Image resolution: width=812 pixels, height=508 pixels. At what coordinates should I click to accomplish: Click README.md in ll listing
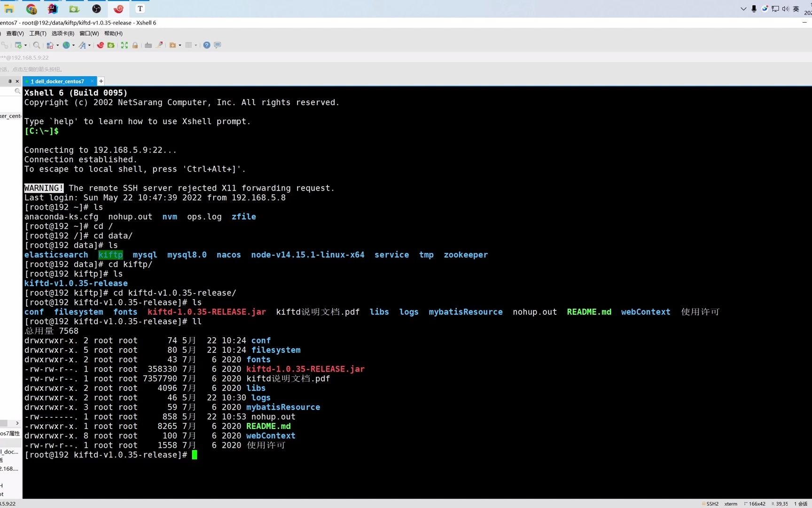(x=268, y=426)
